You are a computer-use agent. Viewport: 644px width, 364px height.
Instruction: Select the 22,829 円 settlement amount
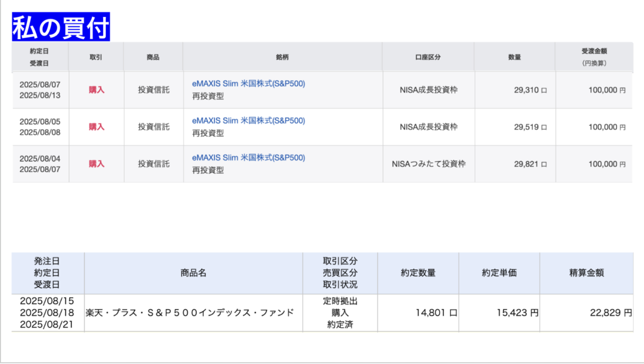(x=611, y=313)
